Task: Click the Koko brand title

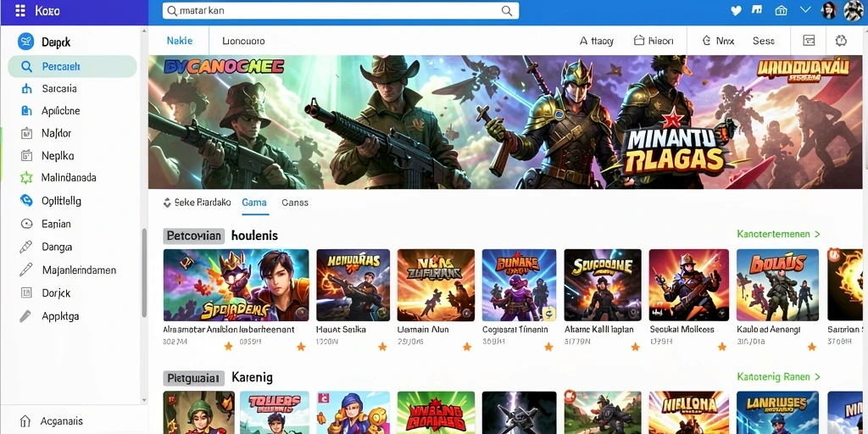Action: (x=47, y=10)
